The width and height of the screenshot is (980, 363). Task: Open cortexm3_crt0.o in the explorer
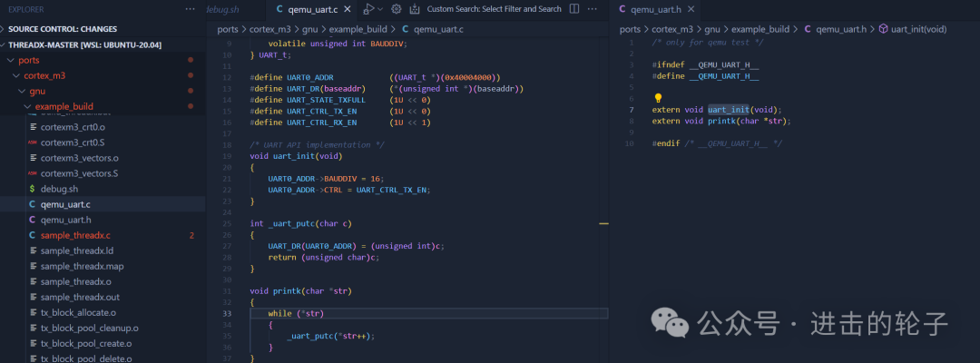tap(103, 127)
